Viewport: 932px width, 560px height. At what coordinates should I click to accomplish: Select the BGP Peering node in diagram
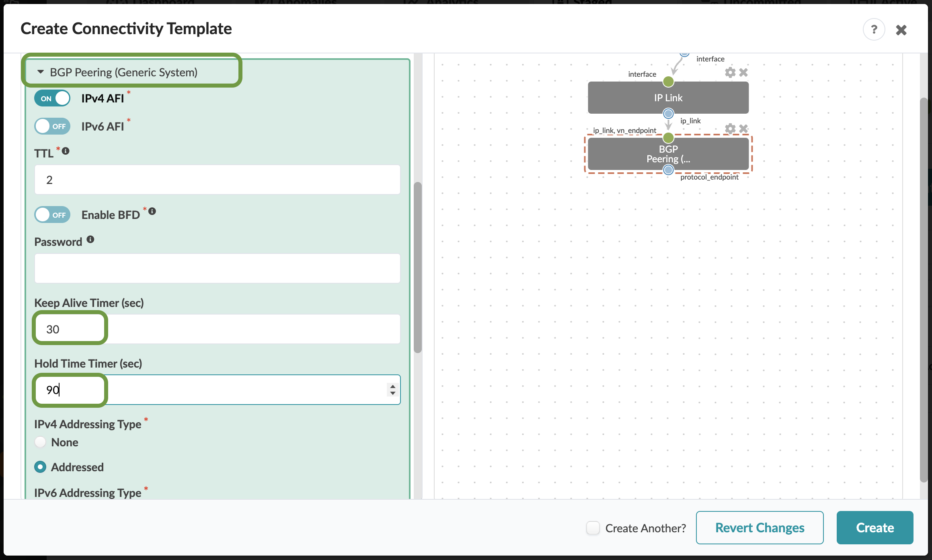tap(668, 154)
